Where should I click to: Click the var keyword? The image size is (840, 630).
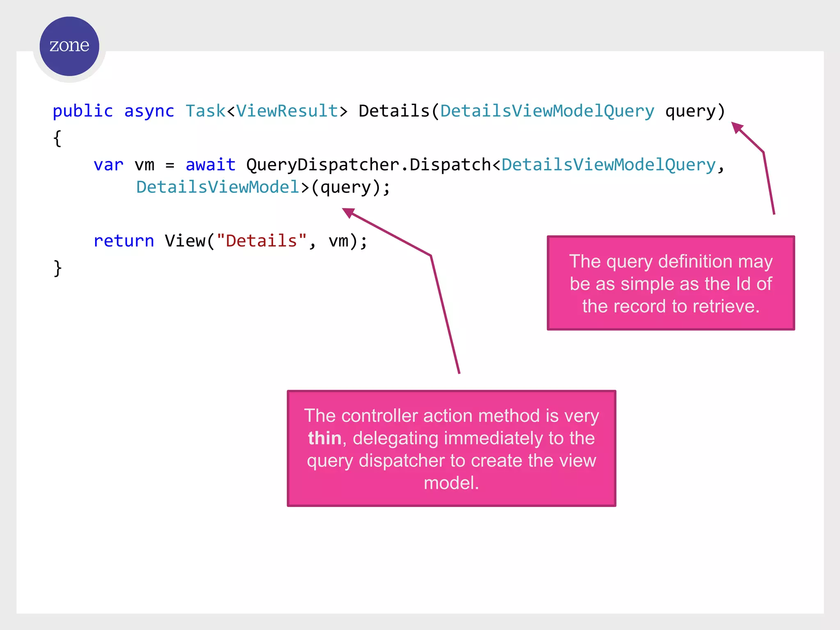coord(108,165)
